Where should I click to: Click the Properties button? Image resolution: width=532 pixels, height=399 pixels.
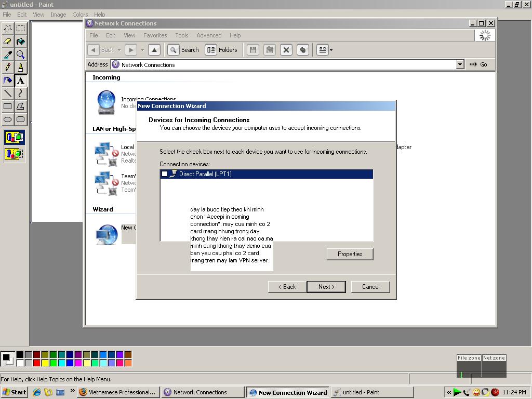point(350,254)
